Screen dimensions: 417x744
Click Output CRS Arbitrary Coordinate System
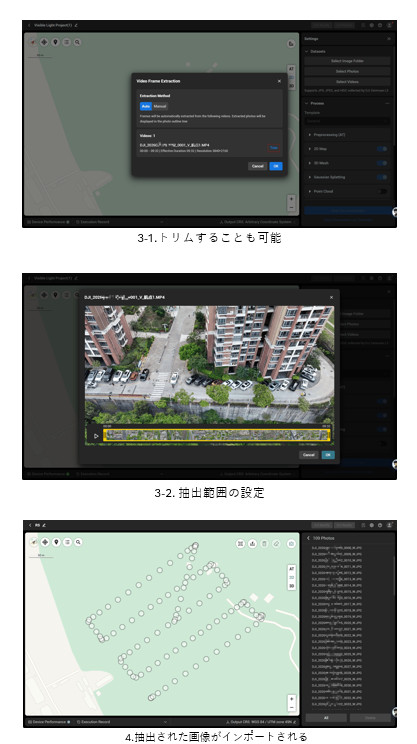click(259, 222)
